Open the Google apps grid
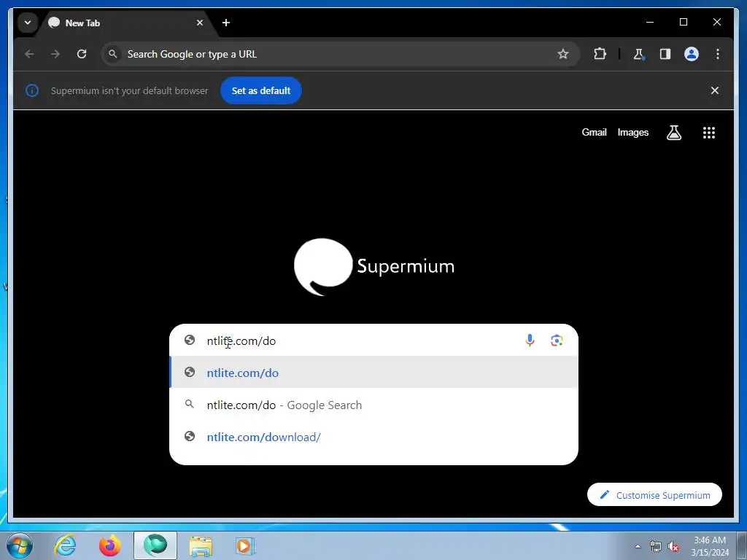The width and height of the screenshot is (747, 560). (x=709, y=133)
